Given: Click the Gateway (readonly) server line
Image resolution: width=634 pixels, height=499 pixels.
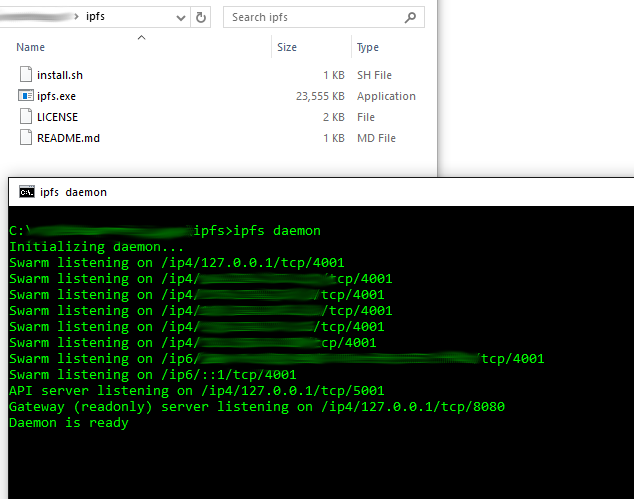Looking at the screenshot, I should click(257, 406).
